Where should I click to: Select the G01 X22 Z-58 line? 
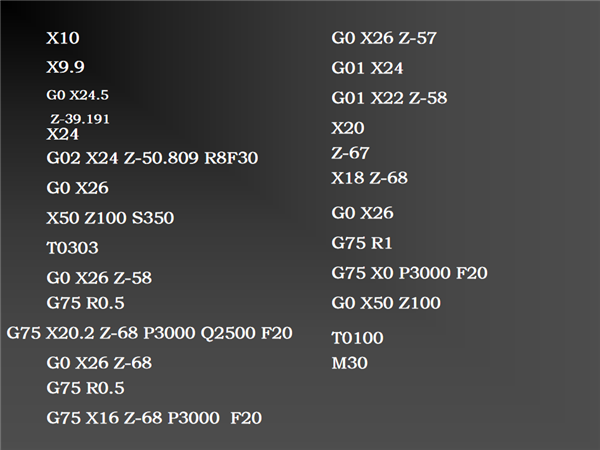point(390,98)
